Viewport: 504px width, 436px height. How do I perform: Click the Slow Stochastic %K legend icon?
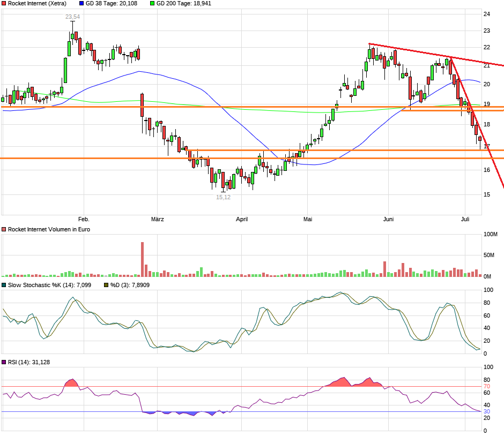pyautogui.click(x=4, y=285)
